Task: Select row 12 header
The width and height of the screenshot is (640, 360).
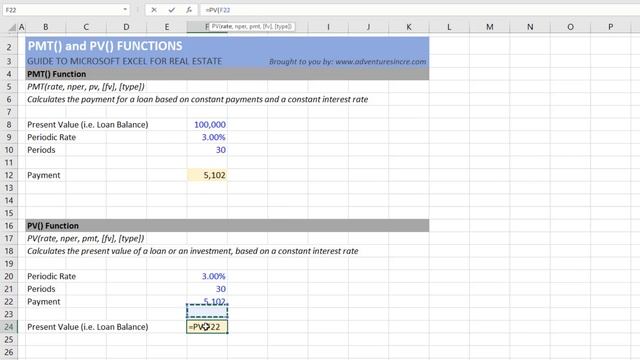Action: pos(9,175)
